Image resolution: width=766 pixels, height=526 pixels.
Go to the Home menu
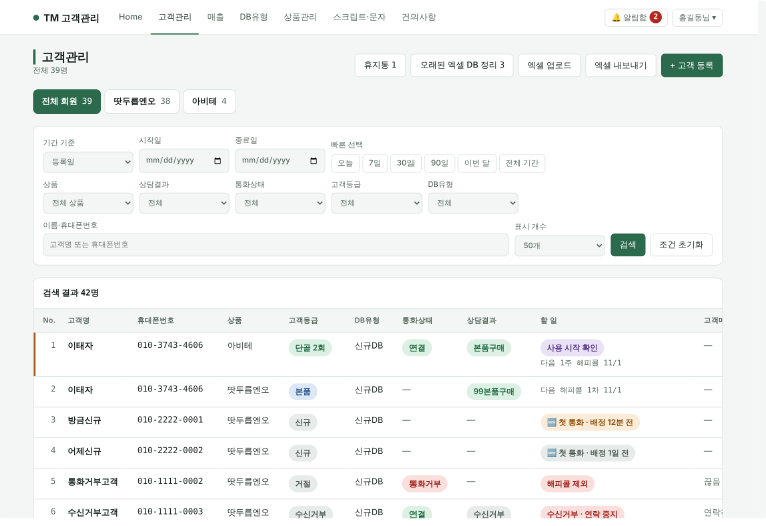(x=130, y=17)
